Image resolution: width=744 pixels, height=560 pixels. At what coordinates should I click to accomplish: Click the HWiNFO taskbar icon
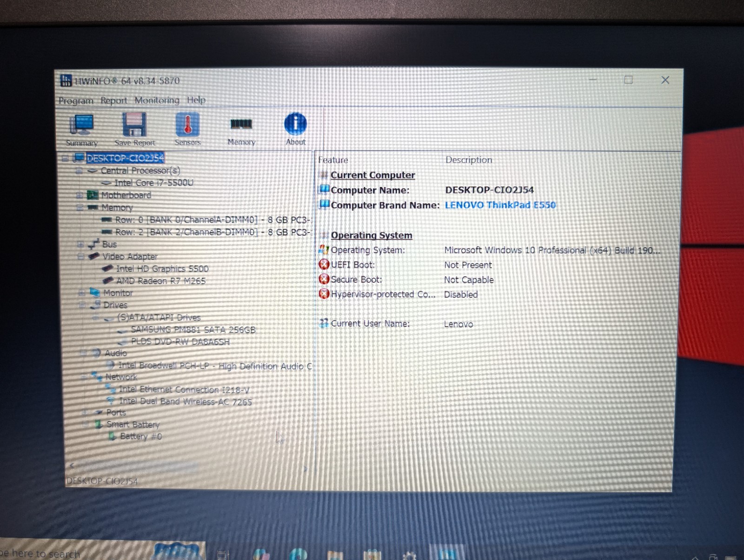click(x=447, y=553)
